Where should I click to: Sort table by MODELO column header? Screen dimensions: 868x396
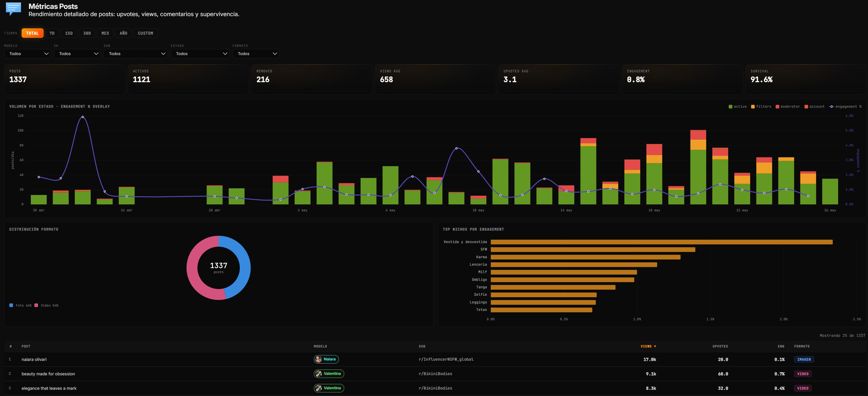click(x=320, y=346)
